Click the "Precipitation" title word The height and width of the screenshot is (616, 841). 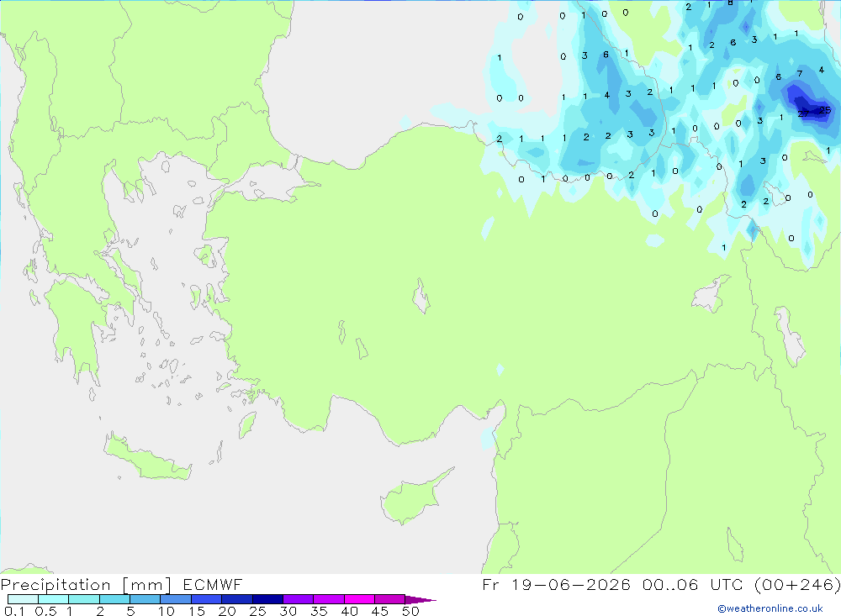(56, 585)
